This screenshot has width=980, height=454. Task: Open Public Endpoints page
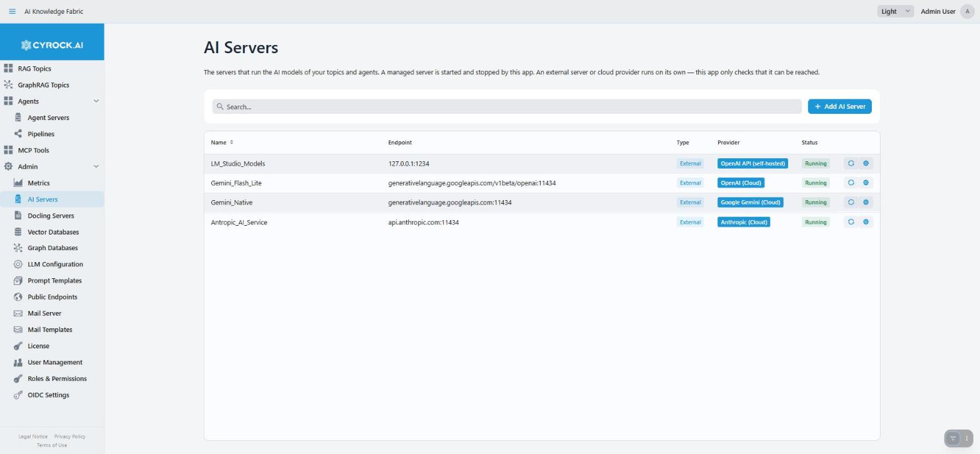tap(52, 296)
